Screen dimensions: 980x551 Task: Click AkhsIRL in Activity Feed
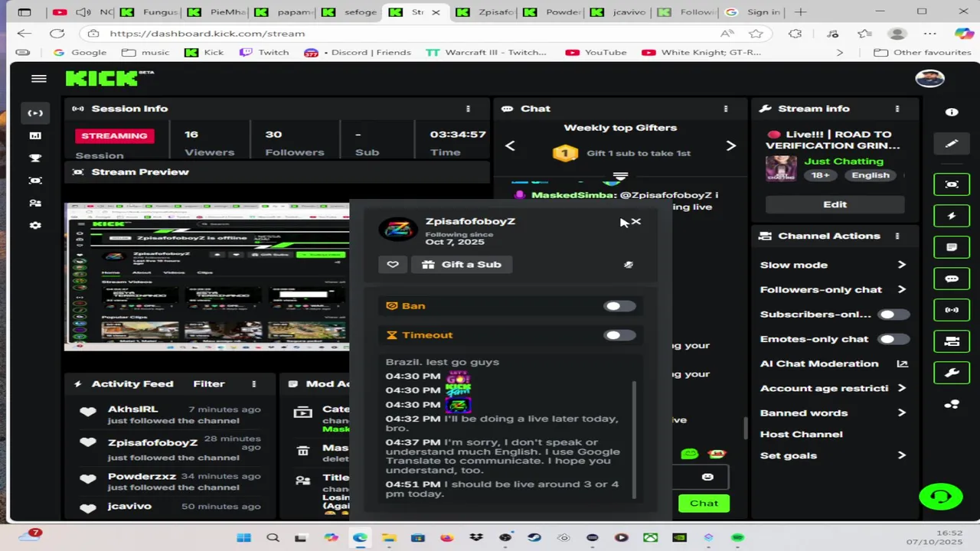click(x=132, y=409)
